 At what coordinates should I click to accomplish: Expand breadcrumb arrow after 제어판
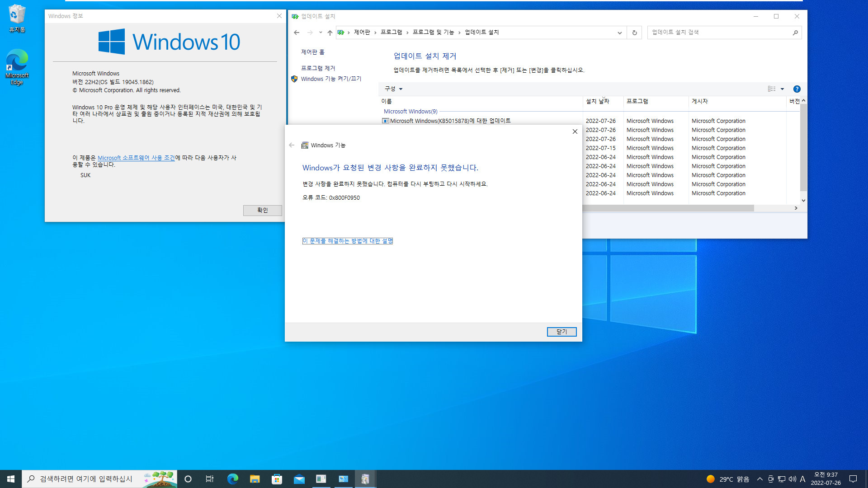pyautogui.click(x=375, y=33)
